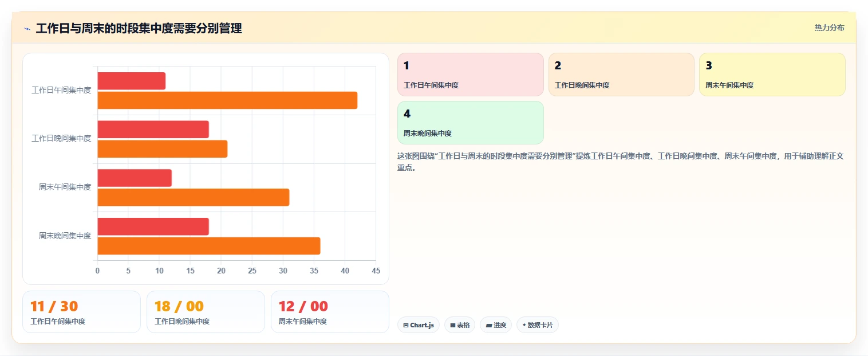Open pink card number 1
Screen dimensions: 868x356
(470, 75)
